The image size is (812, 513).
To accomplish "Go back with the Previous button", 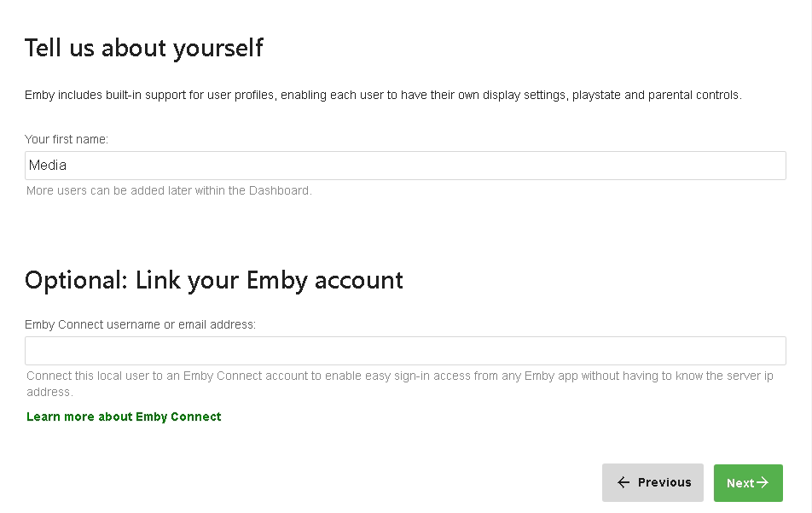I will point(652,483).
